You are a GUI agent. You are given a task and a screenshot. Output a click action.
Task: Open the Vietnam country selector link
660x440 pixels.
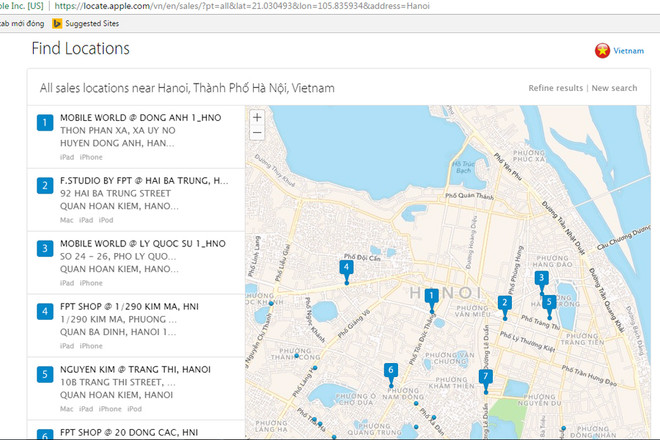point(628,50)
